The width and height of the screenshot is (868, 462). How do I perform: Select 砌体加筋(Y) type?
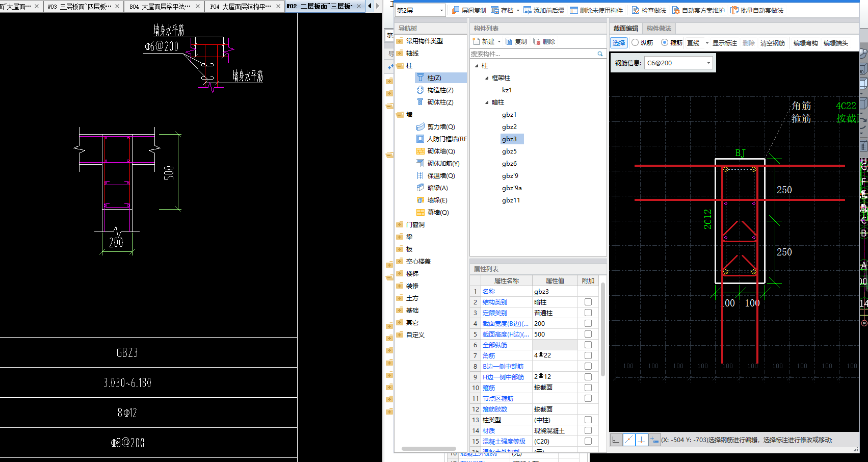coord(443,163)
